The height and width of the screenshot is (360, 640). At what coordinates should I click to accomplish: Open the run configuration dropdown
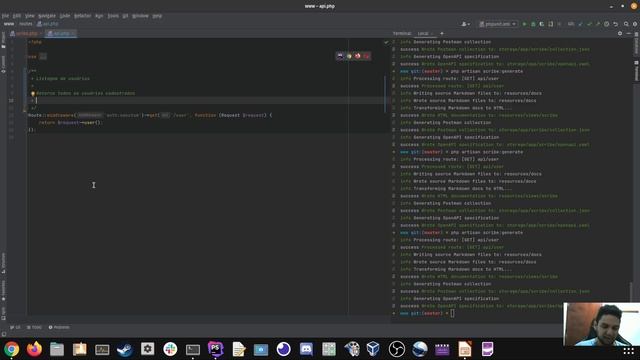pyautogui.click(x=498, y=24)
